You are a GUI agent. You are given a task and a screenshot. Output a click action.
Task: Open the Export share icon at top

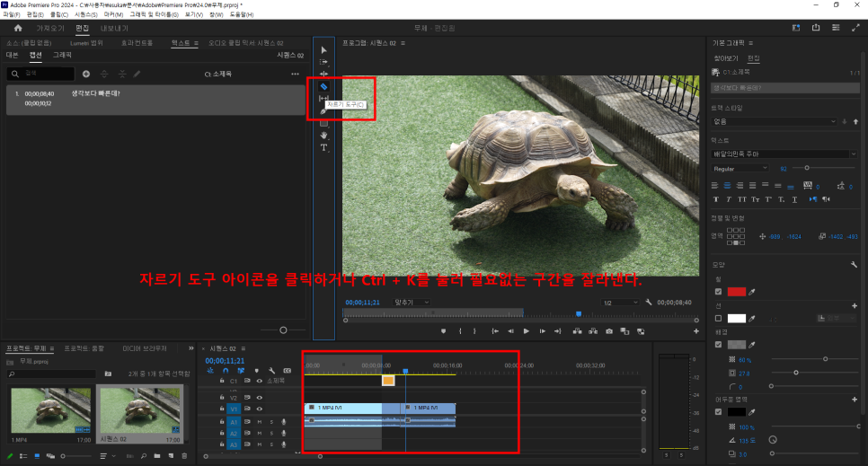tap(815, 28)
